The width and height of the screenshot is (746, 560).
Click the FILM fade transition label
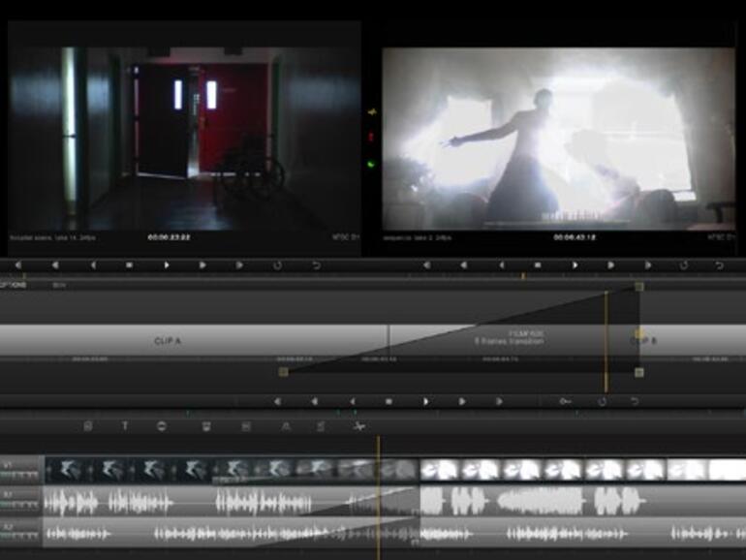(509, 338)
